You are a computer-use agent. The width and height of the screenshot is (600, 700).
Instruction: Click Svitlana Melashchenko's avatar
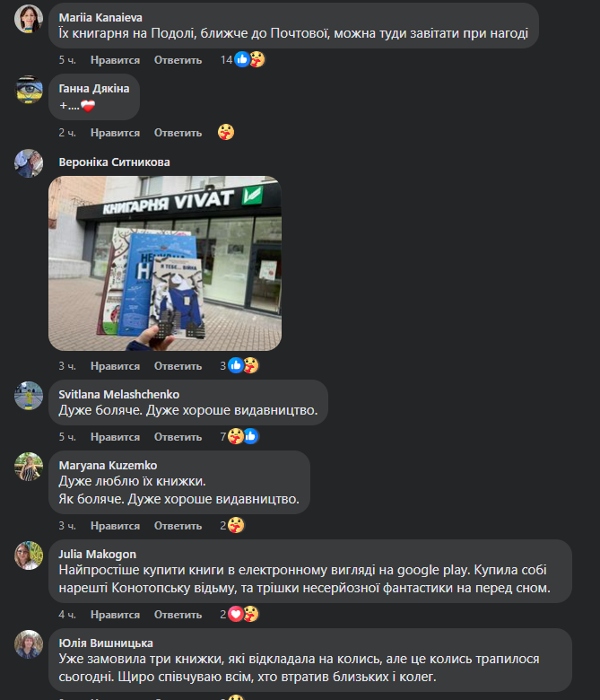coord(29,396)
